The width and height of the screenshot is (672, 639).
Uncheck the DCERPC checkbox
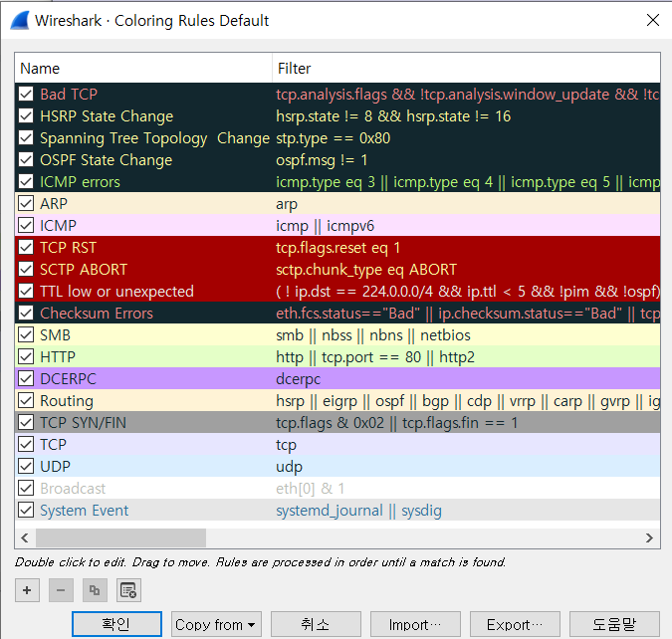coord(26,378)
